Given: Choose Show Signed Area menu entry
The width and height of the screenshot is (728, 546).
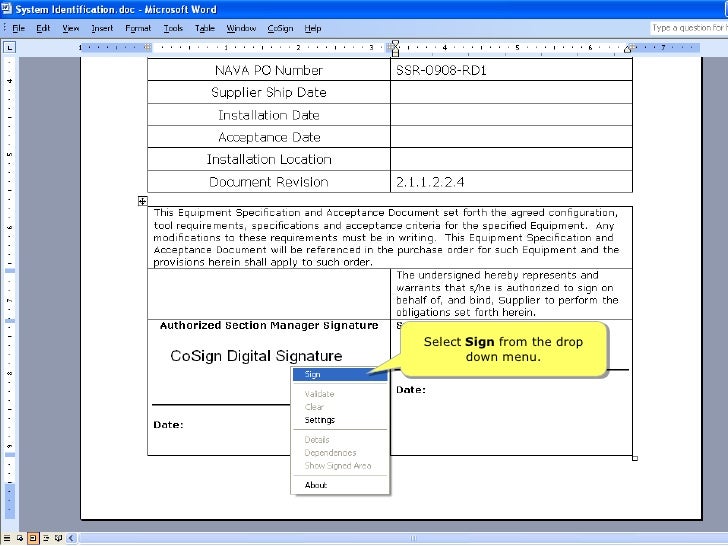Looking at the screenshot, I should (x=340, y=465).
